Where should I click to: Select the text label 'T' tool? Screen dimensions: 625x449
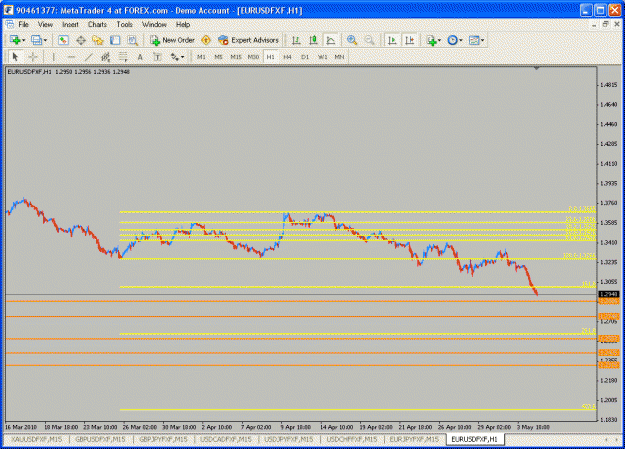click(157, 57)
